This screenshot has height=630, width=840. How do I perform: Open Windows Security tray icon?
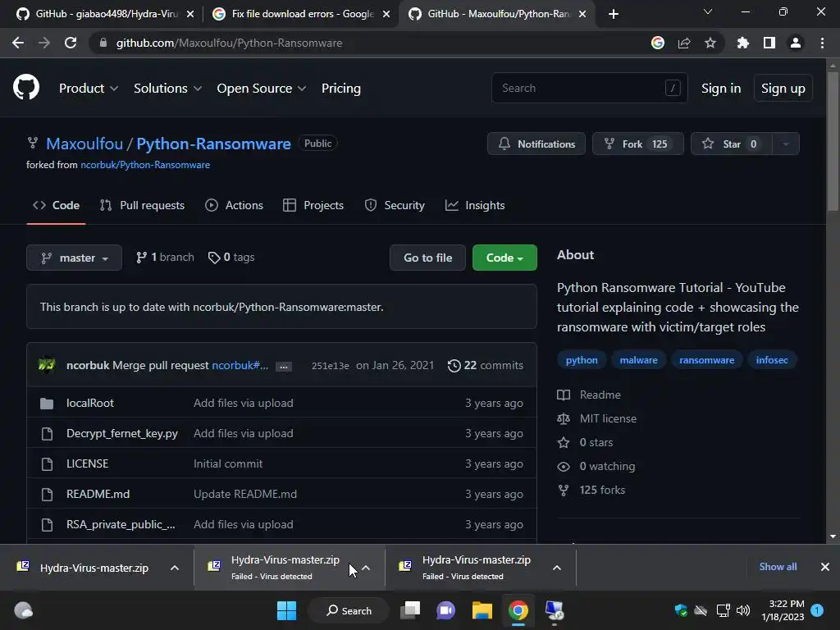point(681,610)
